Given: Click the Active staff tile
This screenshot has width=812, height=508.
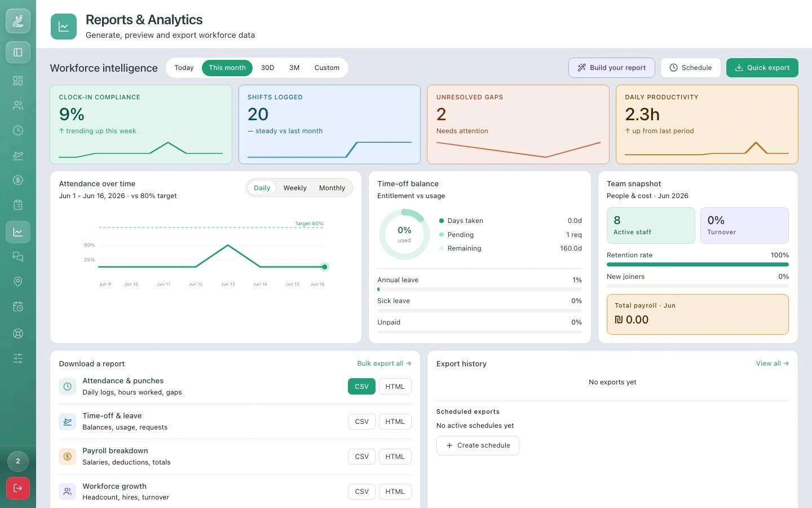Looking at the screenshot, I should tap(651, 226).
